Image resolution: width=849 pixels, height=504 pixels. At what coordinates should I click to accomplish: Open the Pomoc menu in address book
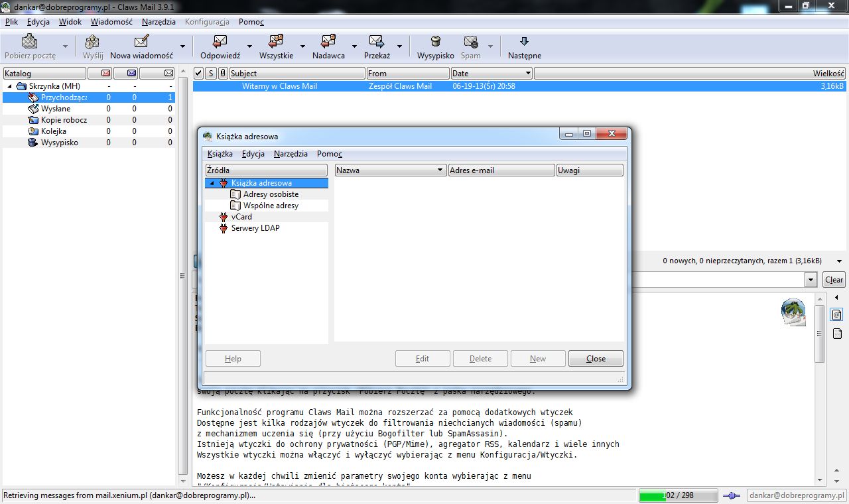pyautogui.click(x=330, y=154)
